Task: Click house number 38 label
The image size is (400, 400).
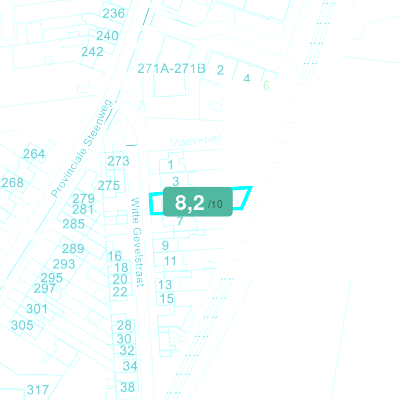Action: coord(127,387)
